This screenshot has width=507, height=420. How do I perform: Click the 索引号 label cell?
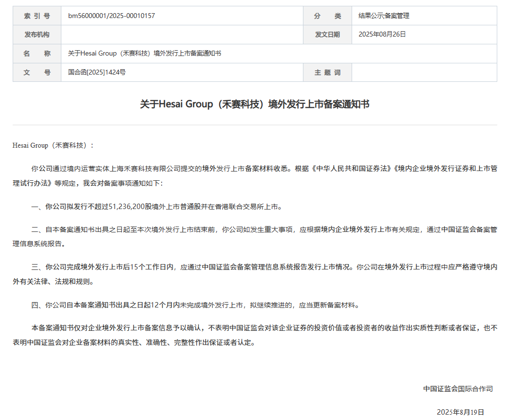37,16
